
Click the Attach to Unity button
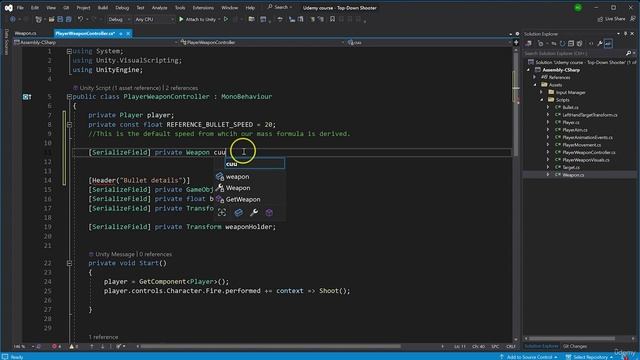198,19
